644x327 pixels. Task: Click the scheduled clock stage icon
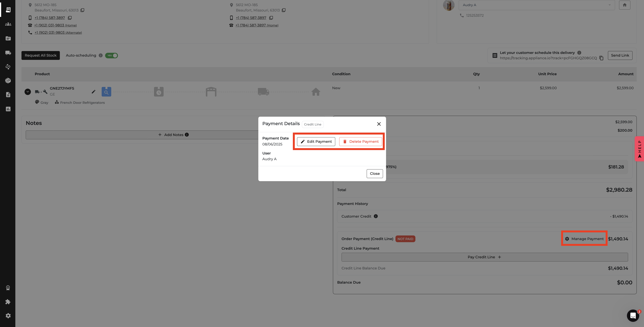point(159,92)
